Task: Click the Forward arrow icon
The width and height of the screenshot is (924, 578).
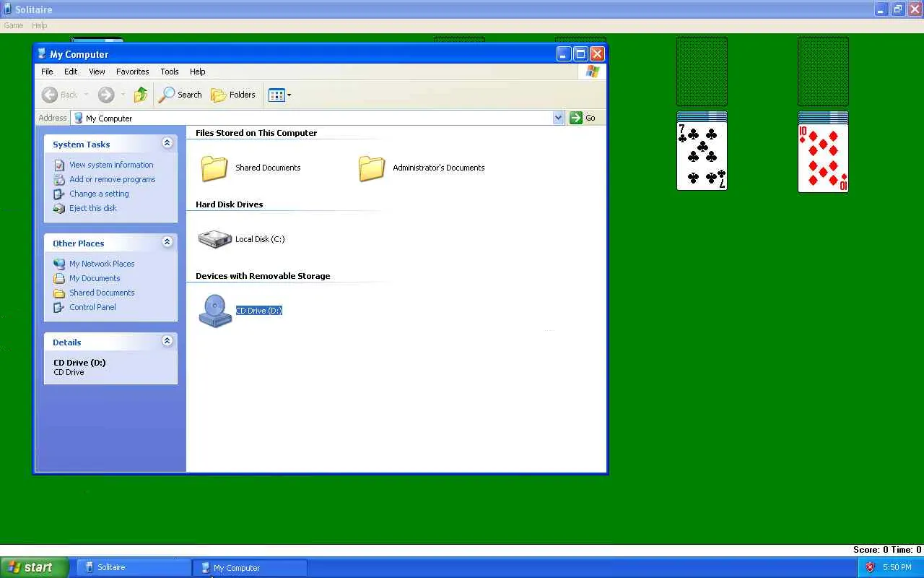Action: [x=106, y=95]
